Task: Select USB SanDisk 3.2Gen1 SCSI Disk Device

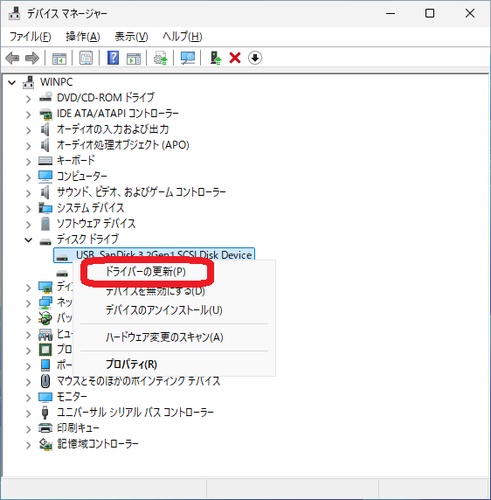Action: click(154, 255)
